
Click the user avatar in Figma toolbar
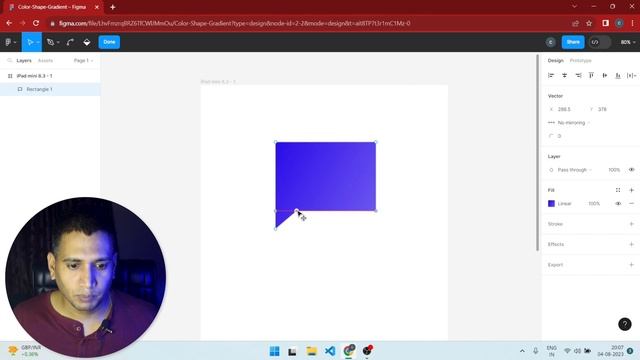coord(550,42)
